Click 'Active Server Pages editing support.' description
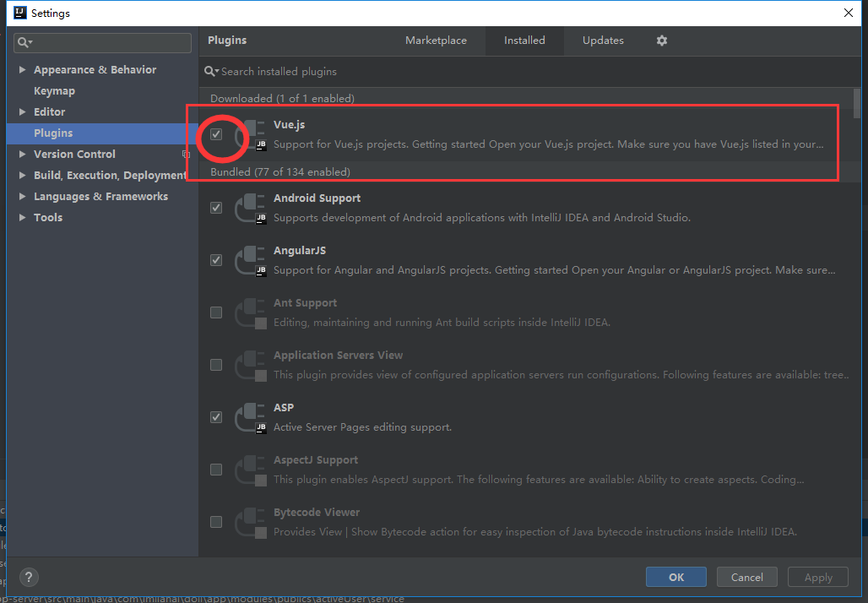The height and width of the screenshot is (603, 868). click(362, 427)
